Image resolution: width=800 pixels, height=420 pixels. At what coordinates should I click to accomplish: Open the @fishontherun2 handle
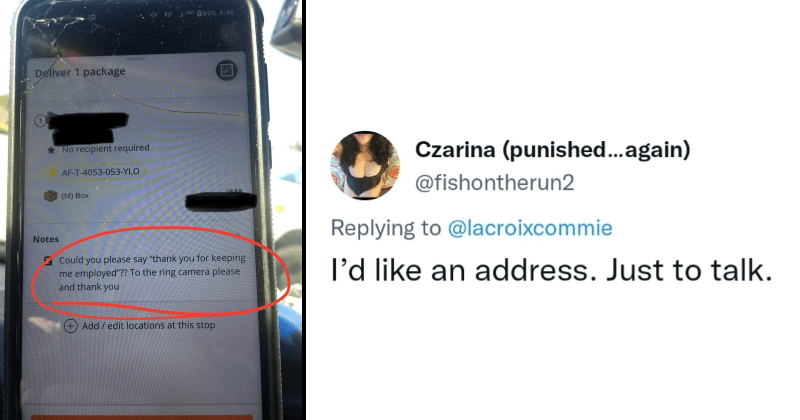(x=494, y=182)
